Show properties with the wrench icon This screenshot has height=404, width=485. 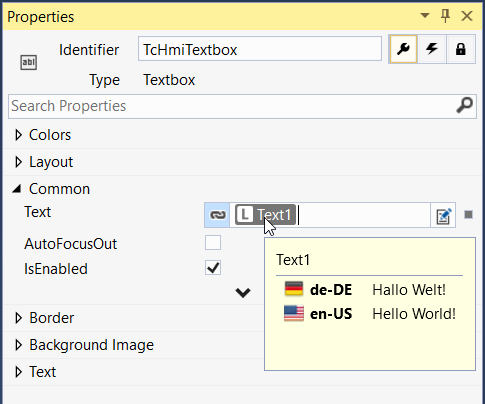click(x=403, y=49)
